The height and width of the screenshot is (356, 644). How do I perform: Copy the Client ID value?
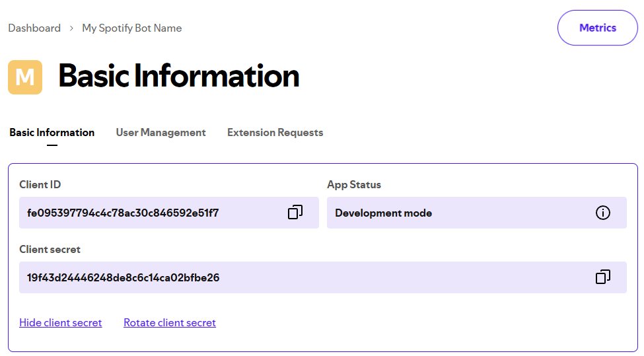(x=295, y=212)
